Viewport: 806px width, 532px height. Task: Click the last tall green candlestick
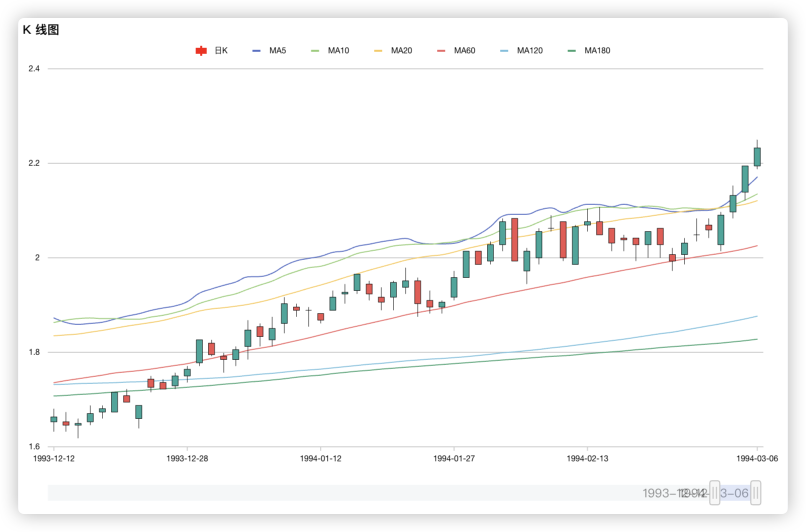click(757, 156)
